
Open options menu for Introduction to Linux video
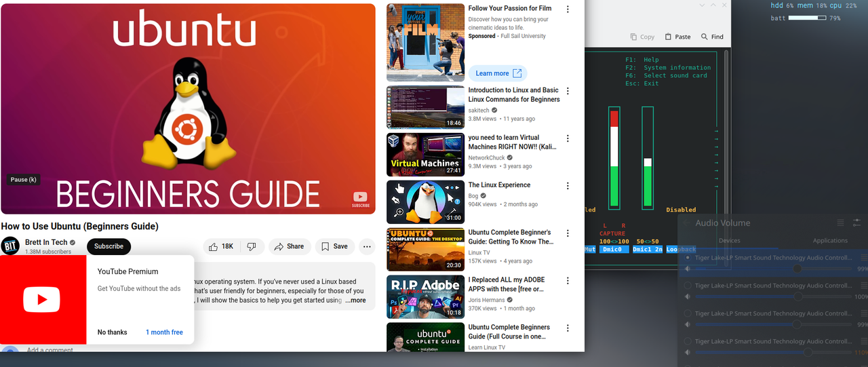tap(568, 91)
